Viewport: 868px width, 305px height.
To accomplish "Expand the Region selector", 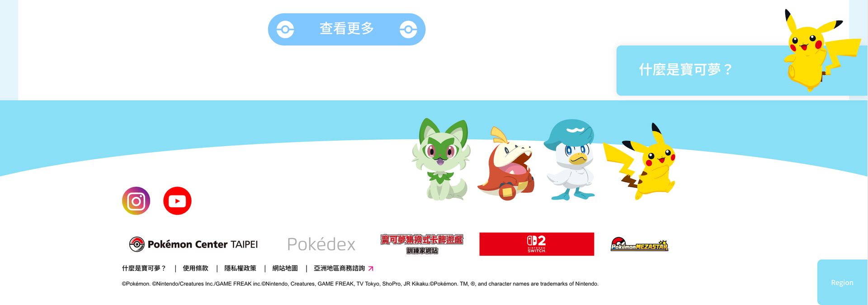I will (x=842, y=282).
